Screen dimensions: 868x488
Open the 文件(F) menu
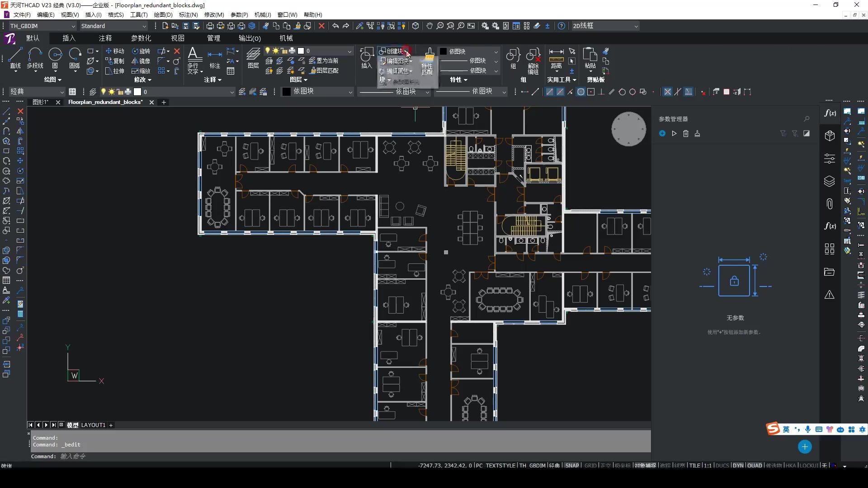22,15
